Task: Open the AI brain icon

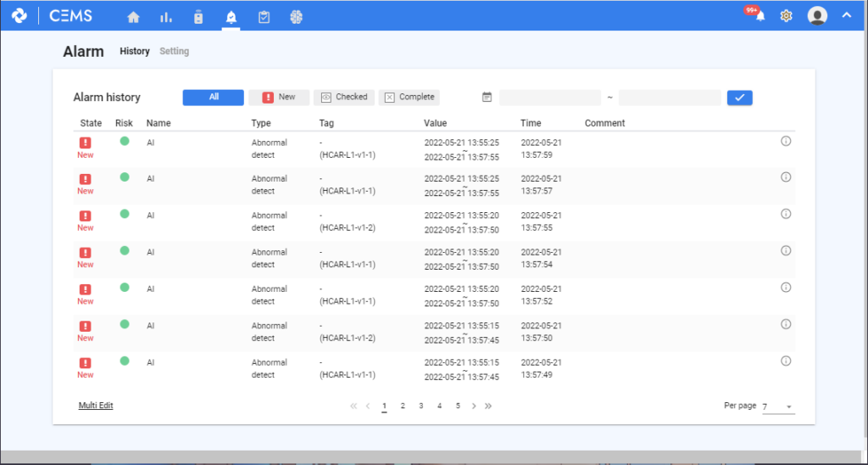Action: pos(296,17)
